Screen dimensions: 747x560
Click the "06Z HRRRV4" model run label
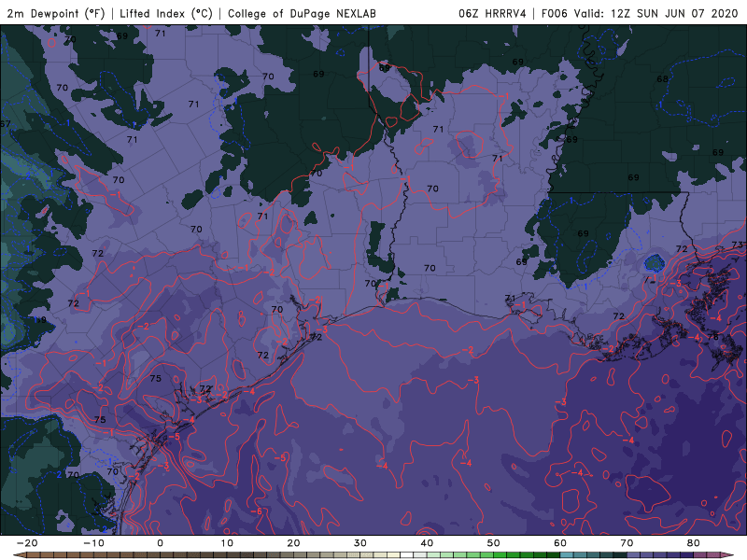point(492,13)
